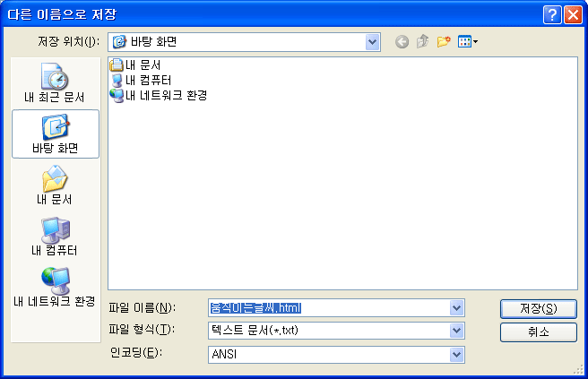This screenshot has height=379, width=588.
Task: Expand the 파일 형식 dropdown
Action: 456,331
